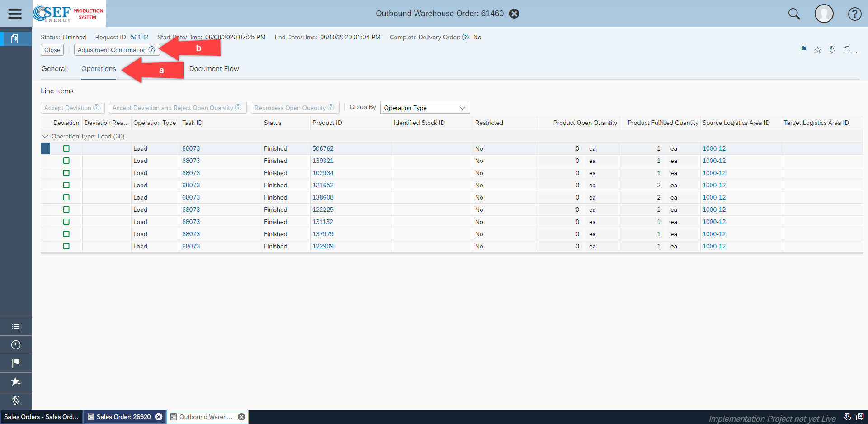
Task: Collapse the Operation Type: Load (30) group
Action: 45,136
